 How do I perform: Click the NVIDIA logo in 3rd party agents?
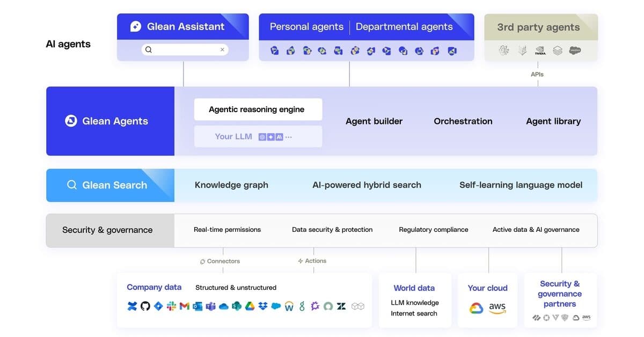[x=540, y=50]
